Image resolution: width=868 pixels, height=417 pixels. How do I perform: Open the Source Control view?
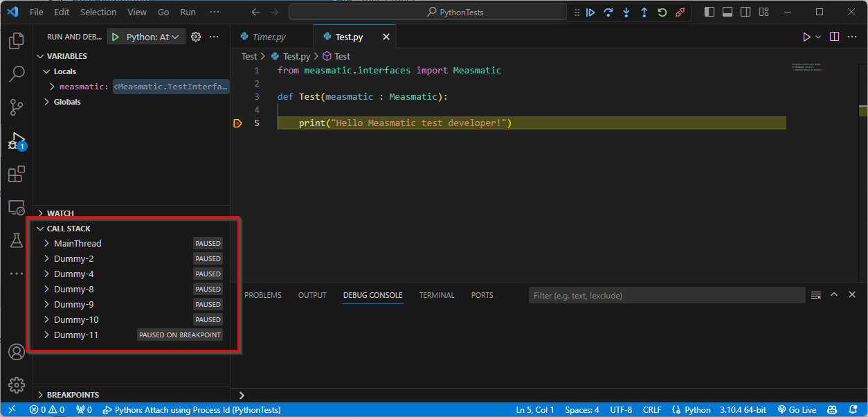tap(17, 107)
